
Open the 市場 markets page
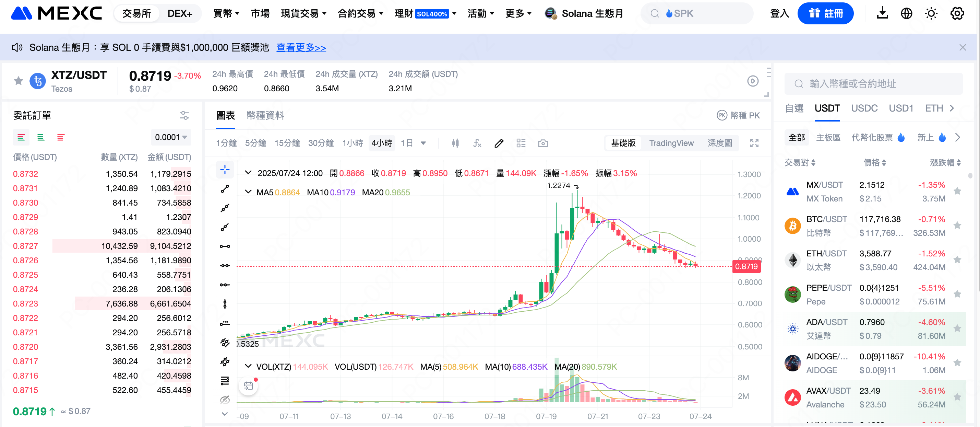pos(260,13)
